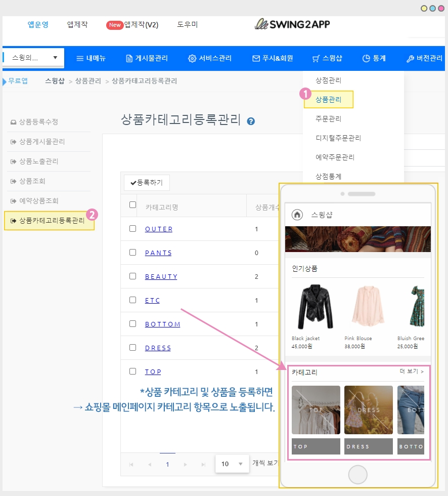Check the DRESS category checkbox
Image resolution: width=448 pixels, height=496 pixels.
click(x=132, y=347)
